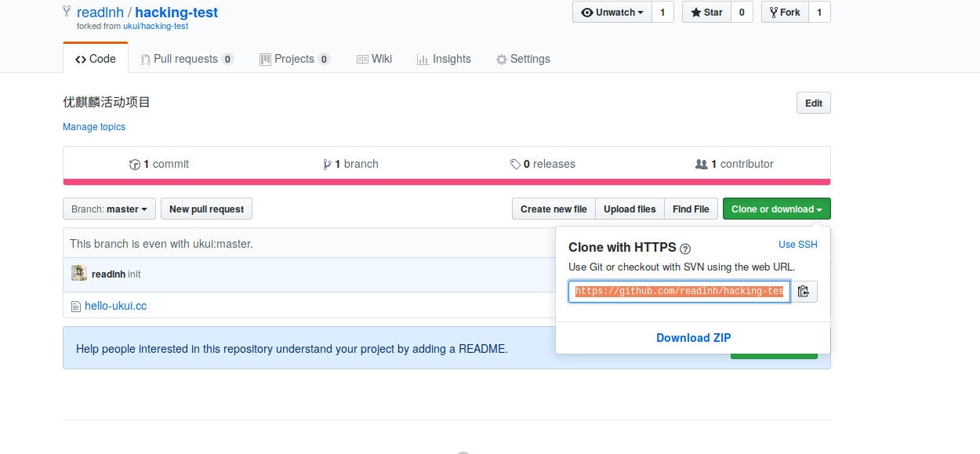Open the Pull requests tab
The image size is (980, 454).
click(x=187, y=59)
